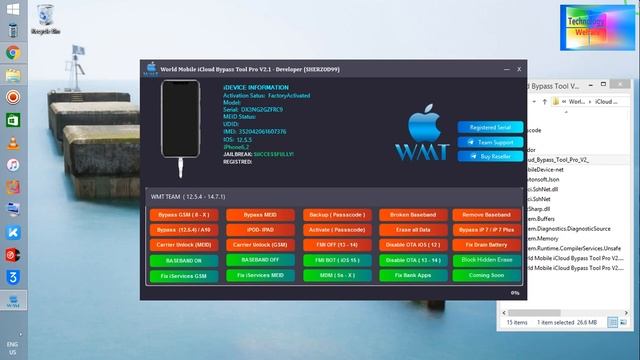Select the highlighted Bypass_Tool_Pro_V2_ file

pyautogui.click(x=558, y=160)
